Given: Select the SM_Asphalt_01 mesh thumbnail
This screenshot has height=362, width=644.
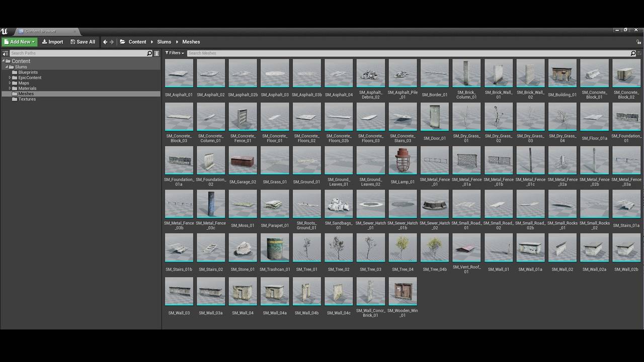Looking at the screenshot, I should point(179,73).
